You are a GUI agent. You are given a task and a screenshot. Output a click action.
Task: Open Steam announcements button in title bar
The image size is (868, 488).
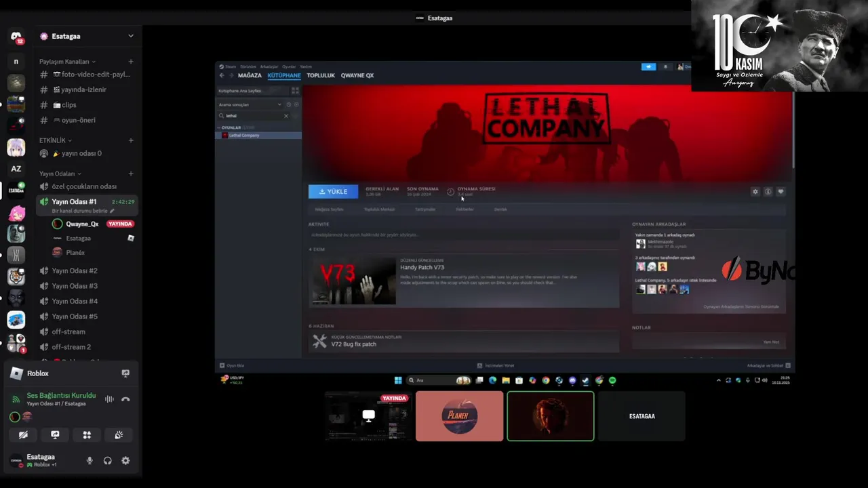click(x=648, y=66)
